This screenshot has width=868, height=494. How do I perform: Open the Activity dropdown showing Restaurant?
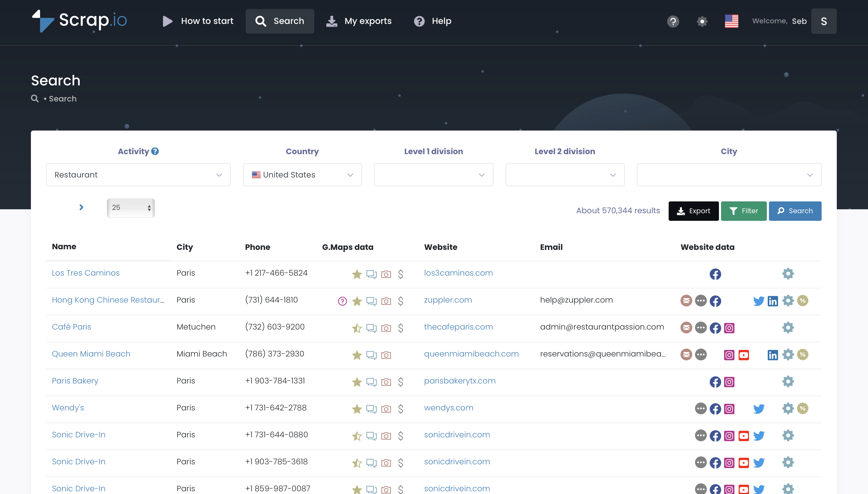point(138,175)
